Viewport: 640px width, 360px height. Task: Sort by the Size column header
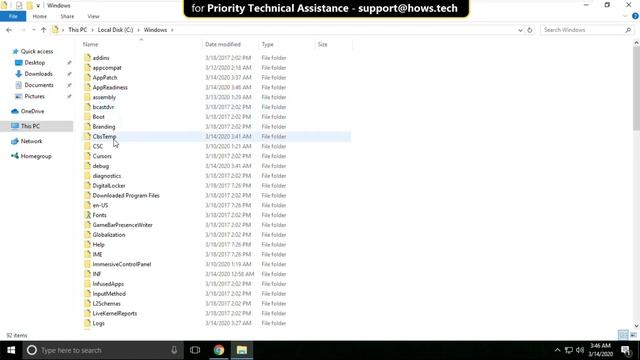click(322, 44)
